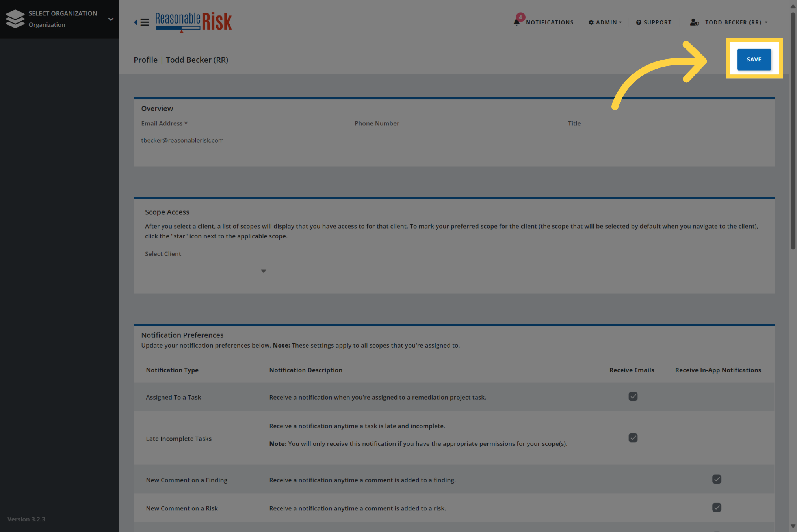Click the 'Notification Description' column header
This screenshot has height=532, width=797.
click(x=306, y=370)
